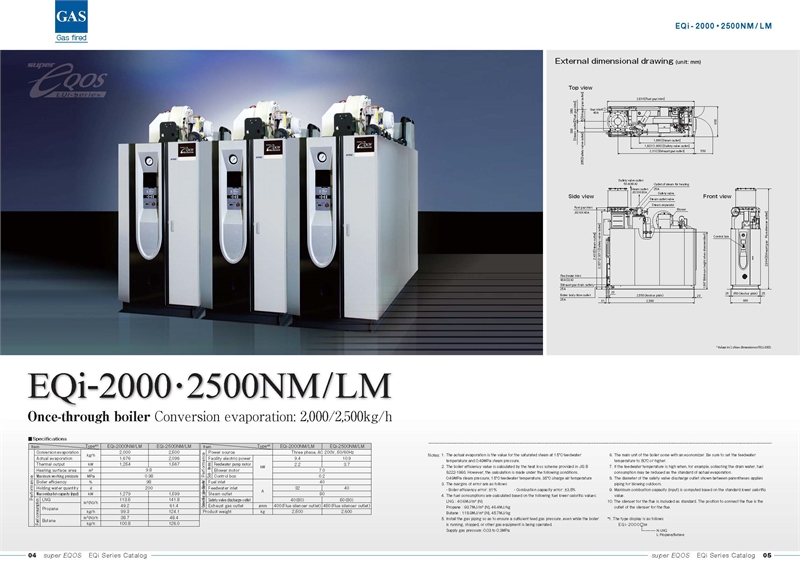Viewport: 800px width, 573px height.
Task: Click 'Holding water quantity' row label
Action: 57,488
